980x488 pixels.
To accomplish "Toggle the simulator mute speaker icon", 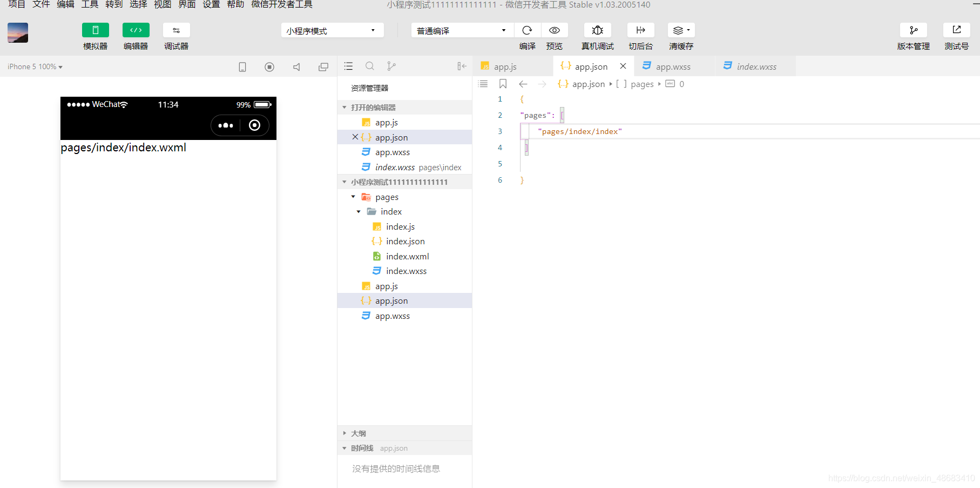I will (x=296, y=66).
